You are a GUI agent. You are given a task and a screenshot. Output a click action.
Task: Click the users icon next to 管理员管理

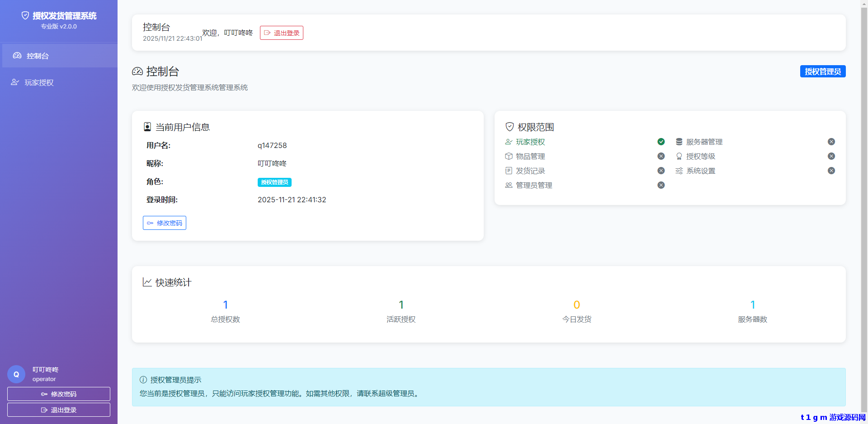coord(509,185)
